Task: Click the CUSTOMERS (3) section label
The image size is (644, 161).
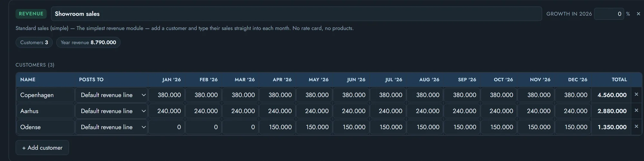Action: [x=35, y=65]
